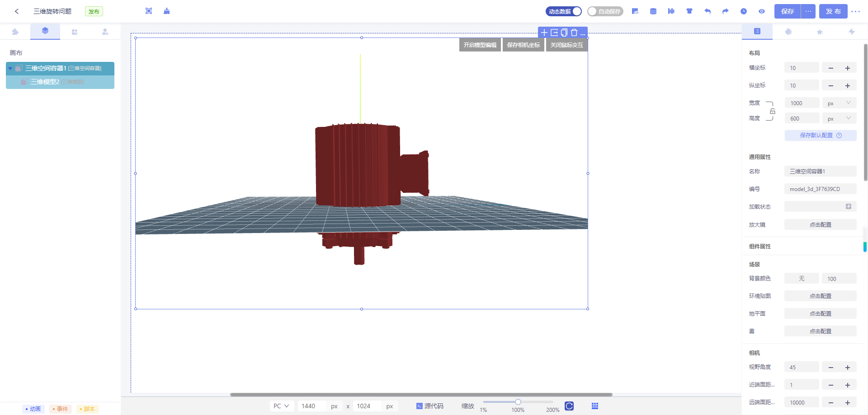The width and height of the screenshot is (868, 415).
Task: Click the 关闭鼠标交互 button
Action: click(x=567, y=45)
